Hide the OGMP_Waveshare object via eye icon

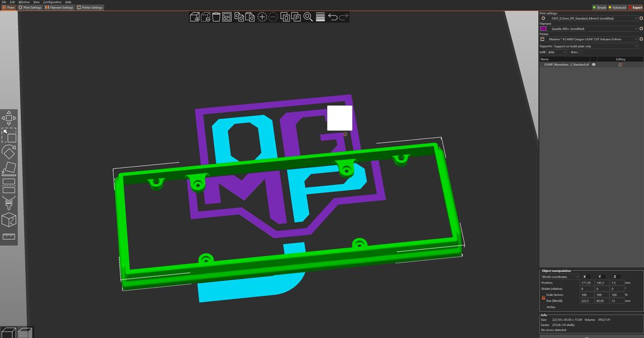tap(594, 64)
